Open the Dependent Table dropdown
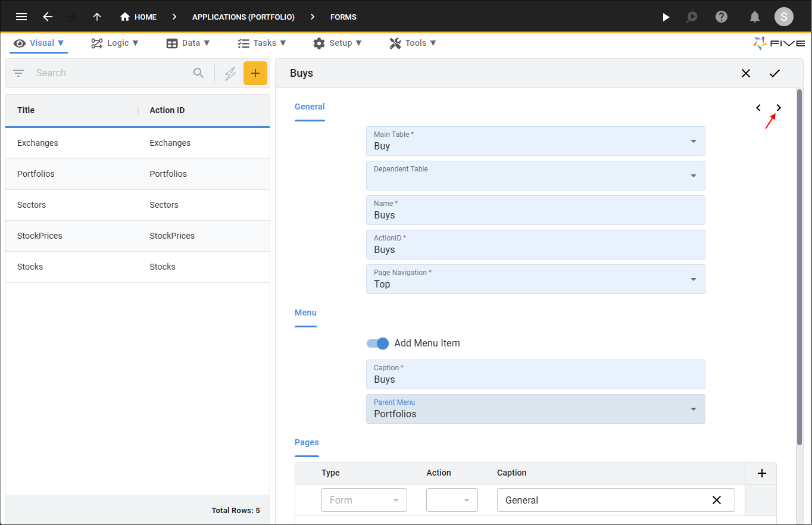This screenshot has width=812, height=525. pos(536,176)
